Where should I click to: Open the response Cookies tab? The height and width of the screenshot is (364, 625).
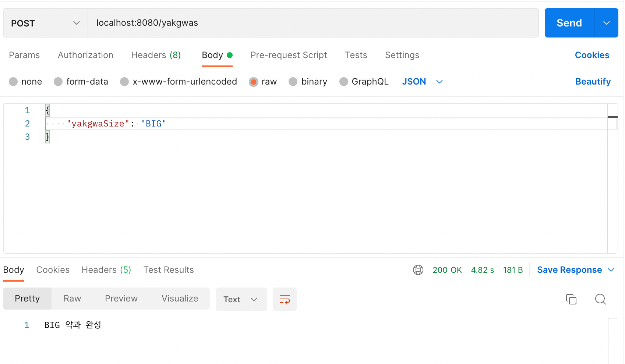(53, 270)
